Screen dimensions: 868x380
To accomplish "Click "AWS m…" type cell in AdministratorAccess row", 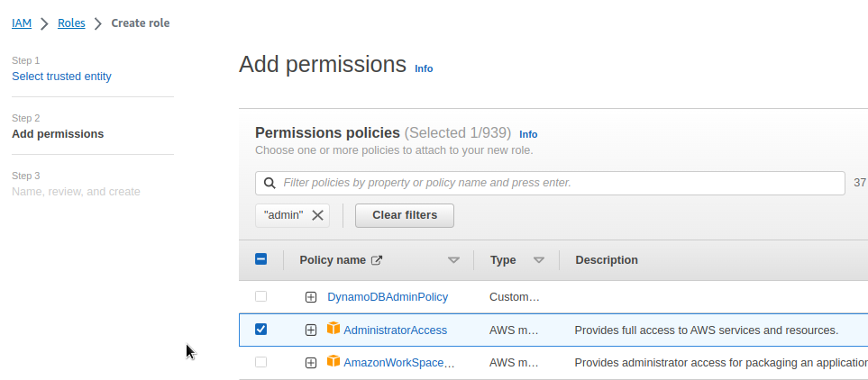I will pos(514,330).
